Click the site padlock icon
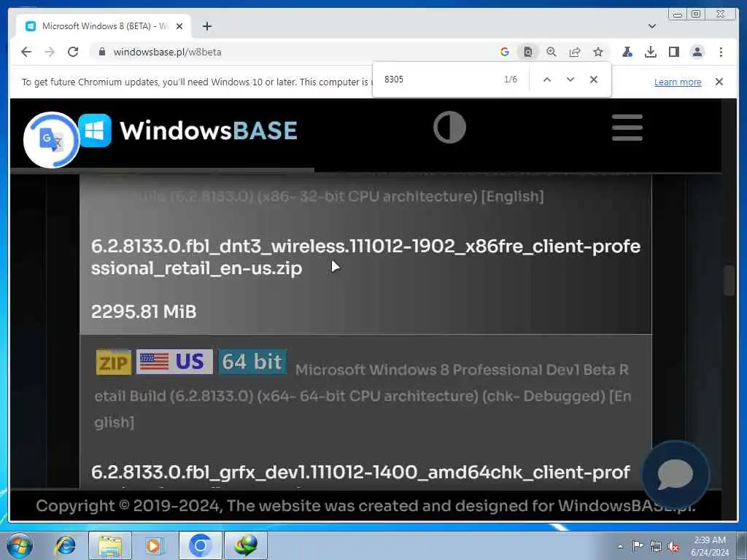Image resolution: width=747 pixels, height=560 pixels. [101, 52]
